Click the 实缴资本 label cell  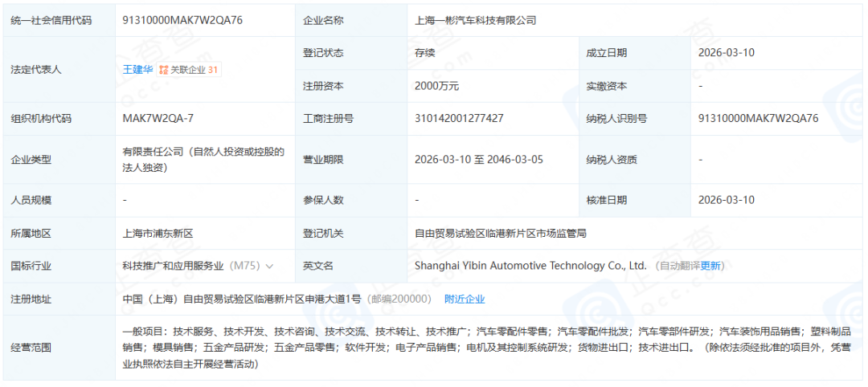635,86
